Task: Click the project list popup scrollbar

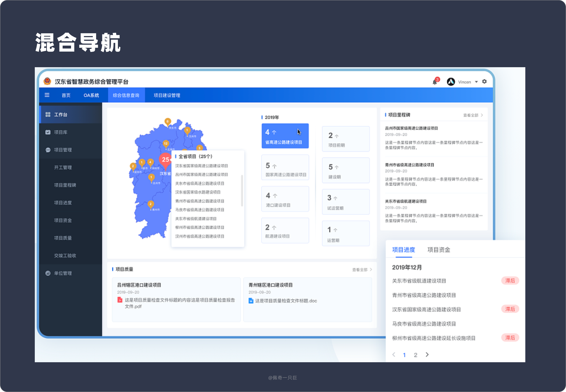Action: point(242,190)
